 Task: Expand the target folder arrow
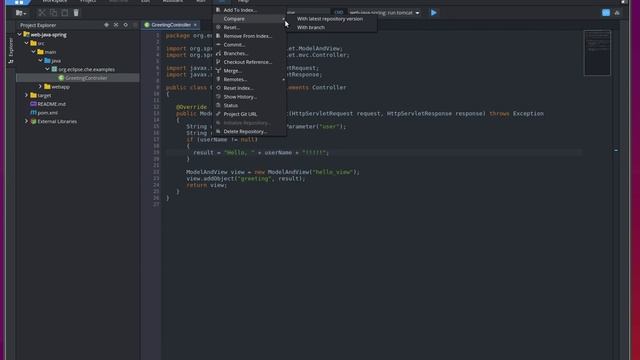click(x=27, y=95)
